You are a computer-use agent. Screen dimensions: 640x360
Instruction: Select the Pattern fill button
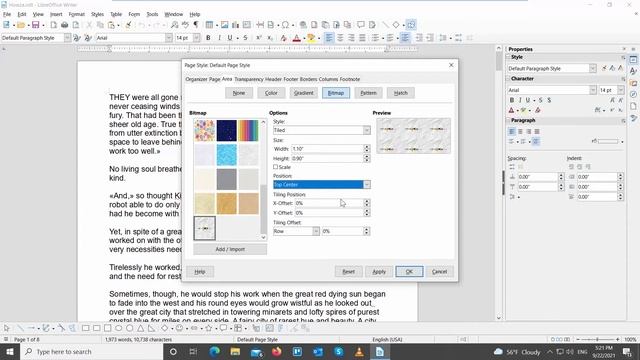(x=368, y=93)
